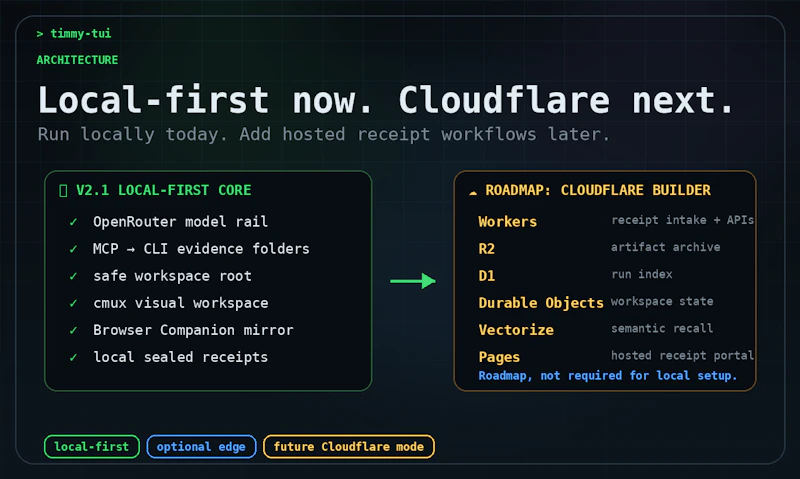Click the checkmark beside safe workspace root
The height and width of the screenshot is (479, 800).
pos(73,276)
